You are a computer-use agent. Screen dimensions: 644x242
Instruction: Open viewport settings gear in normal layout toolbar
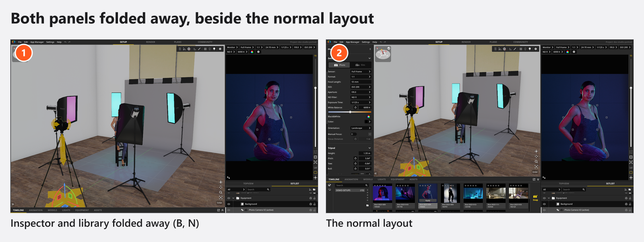[536, 49]
